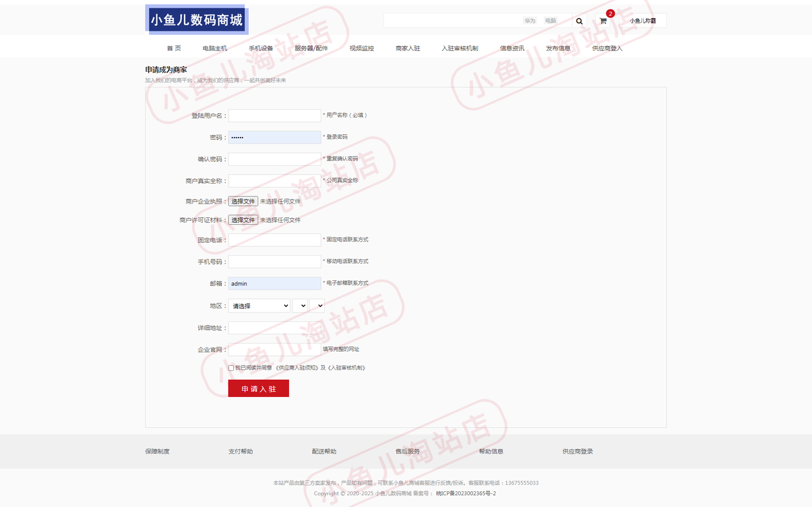Focus the 固定电话 input field
This screenshot has width=812, height=507.
click(x=274, y=240)
